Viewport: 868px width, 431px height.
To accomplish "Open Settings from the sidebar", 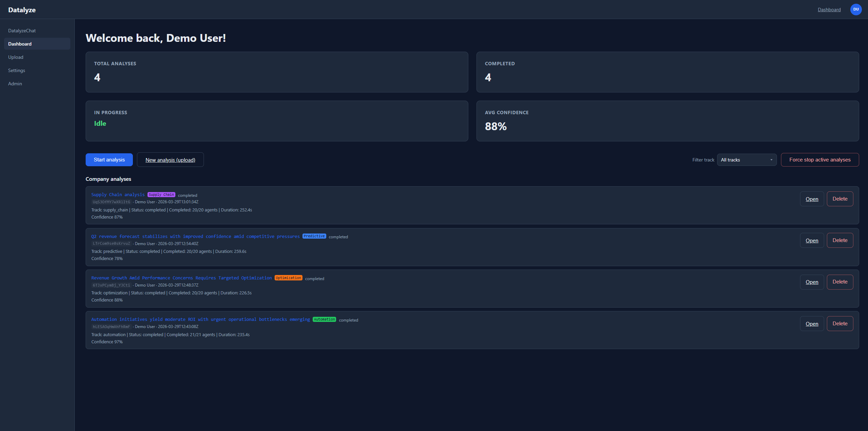I will tap(17, 70).
